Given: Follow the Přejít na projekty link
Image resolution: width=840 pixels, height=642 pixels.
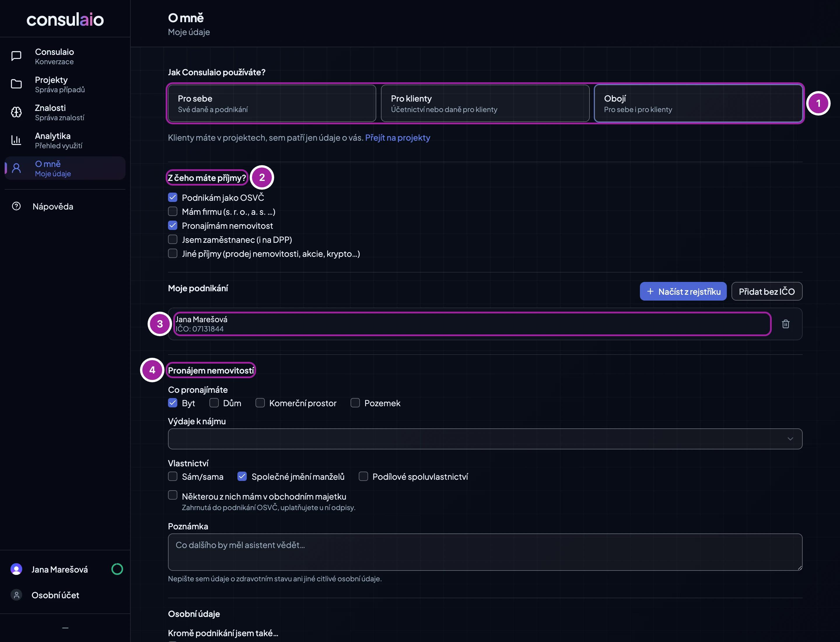Looking at the screenshot, I should pos(398,137).
